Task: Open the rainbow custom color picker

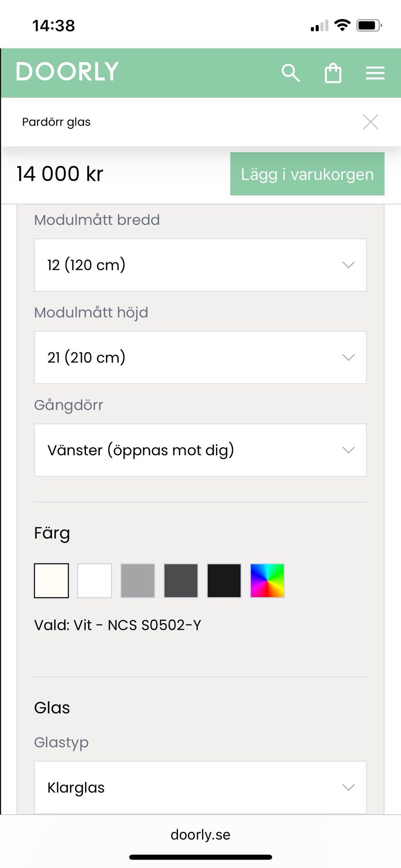Action: 267,581
